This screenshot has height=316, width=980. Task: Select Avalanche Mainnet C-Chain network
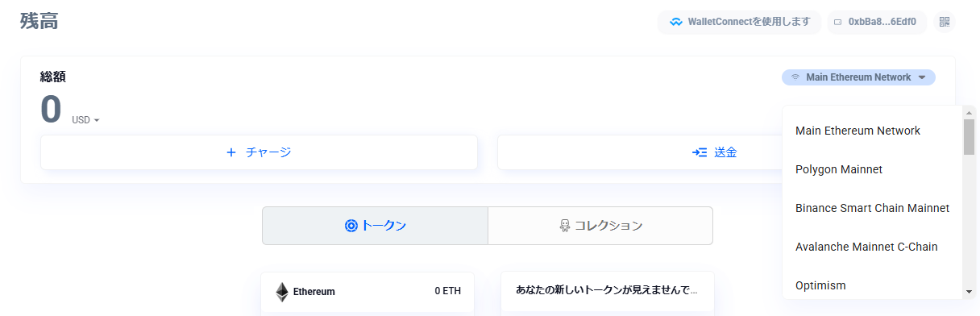pyautogui.click(x=872, y=247)
